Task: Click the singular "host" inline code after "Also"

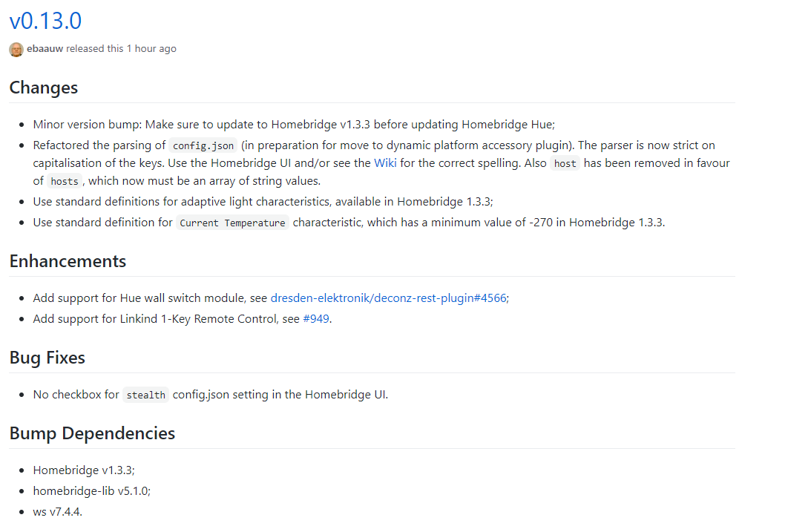Action: 565,164
